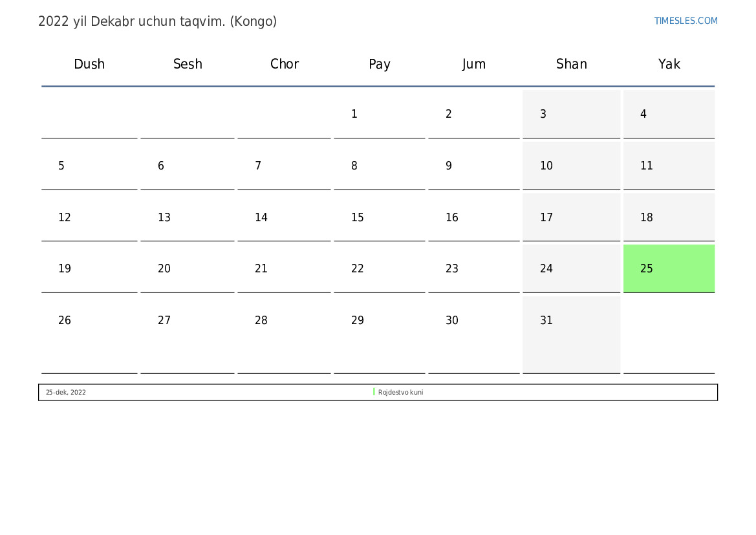The height and width of the screenshot is (535, 756).
Task: Select the Yak weekday header
Action: (x=669, y=64)
